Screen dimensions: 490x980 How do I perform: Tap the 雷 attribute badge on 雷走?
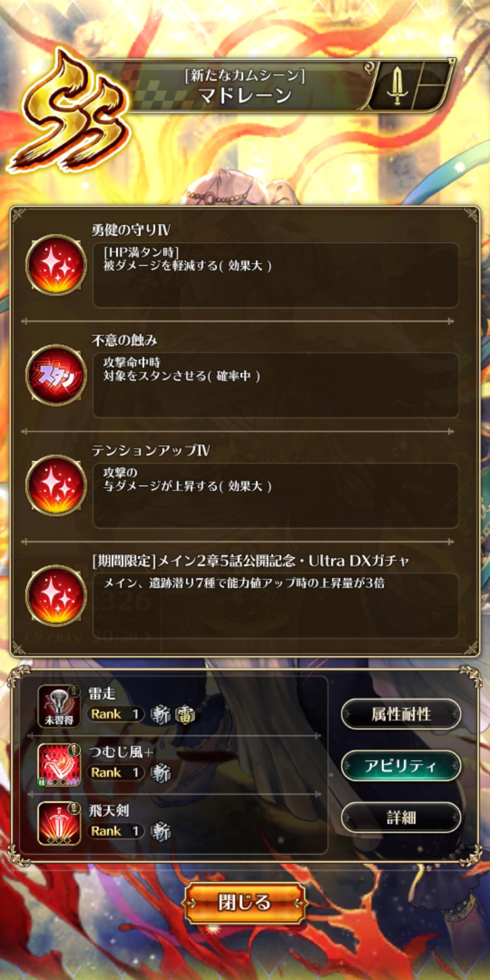click(185, 715)
